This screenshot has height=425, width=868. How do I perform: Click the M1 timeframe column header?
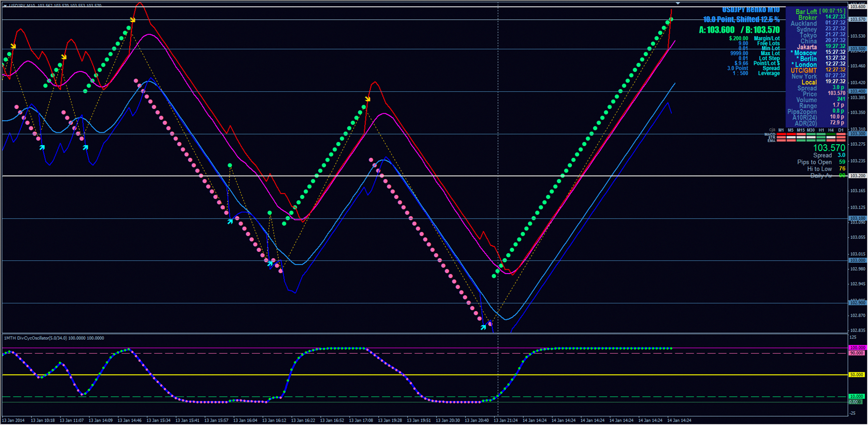tap(781, 130)
